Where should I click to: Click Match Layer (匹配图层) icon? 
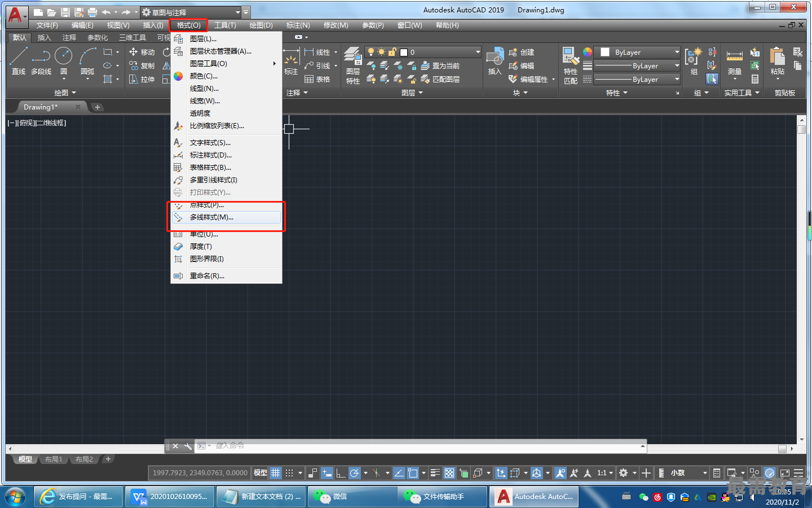440,79
